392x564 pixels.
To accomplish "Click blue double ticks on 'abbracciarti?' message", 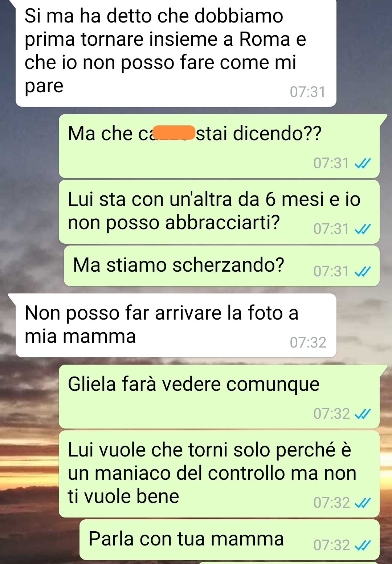I will click(x=362, y=229).
